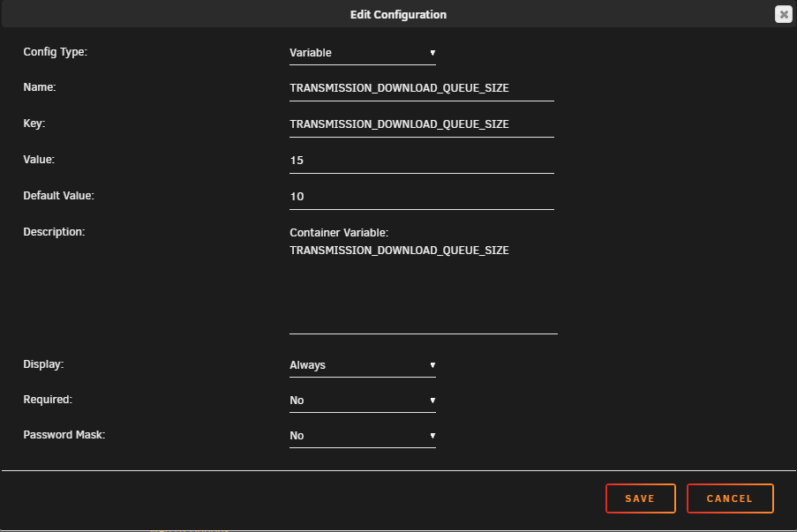Click the Required label
Screen dimensions: 797x532
pyautogui.click(x=48, y=400)
